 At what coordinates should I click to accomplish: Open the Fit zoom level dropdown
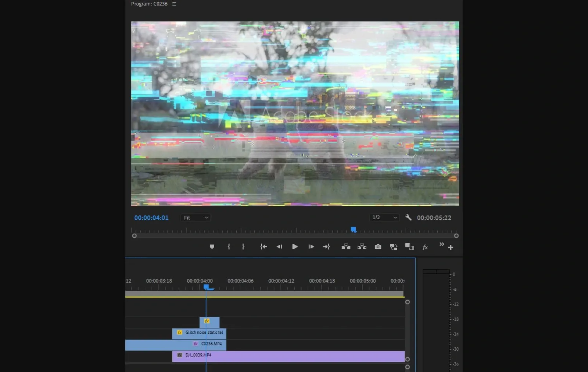[195, 217]
